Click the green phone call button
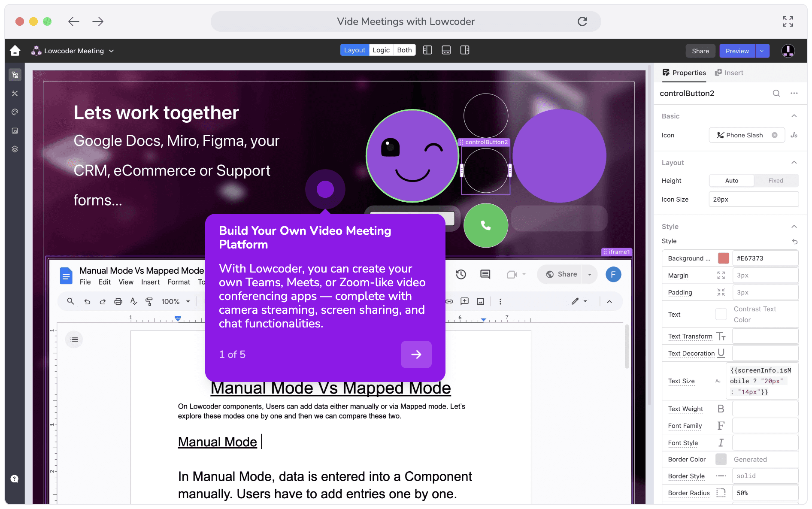The height and width of the screenshot is (509, 812). [486, 225]
